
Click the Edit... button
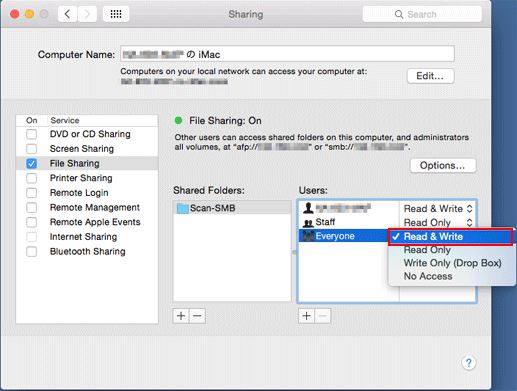pyautogui.click(x=430, y=76)
